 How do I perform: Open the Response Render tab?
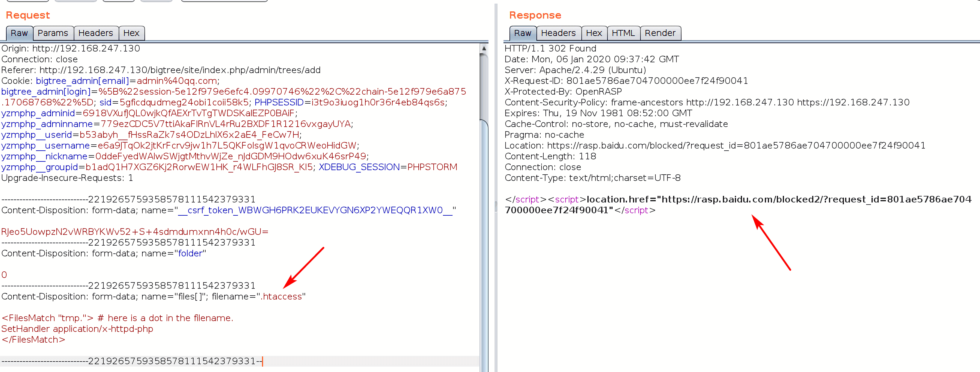[x=660, y=33]
